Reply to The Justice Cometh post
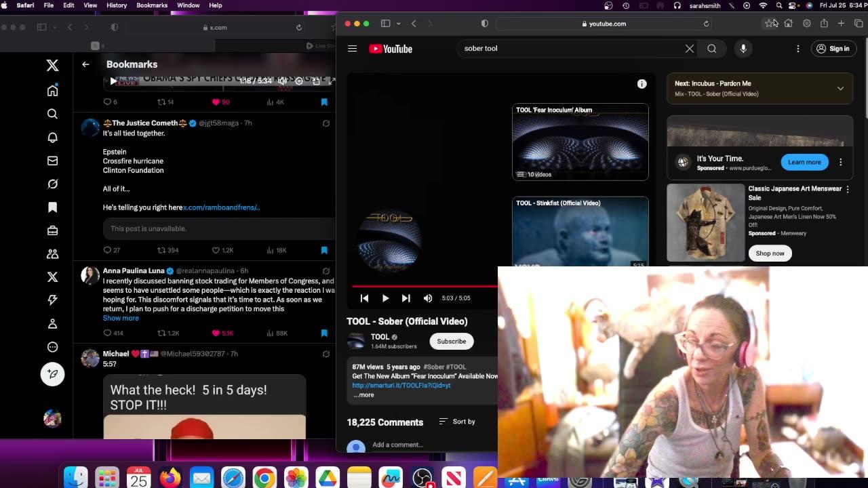This screenshot has width=868, height=488. (x=107, y=250)
